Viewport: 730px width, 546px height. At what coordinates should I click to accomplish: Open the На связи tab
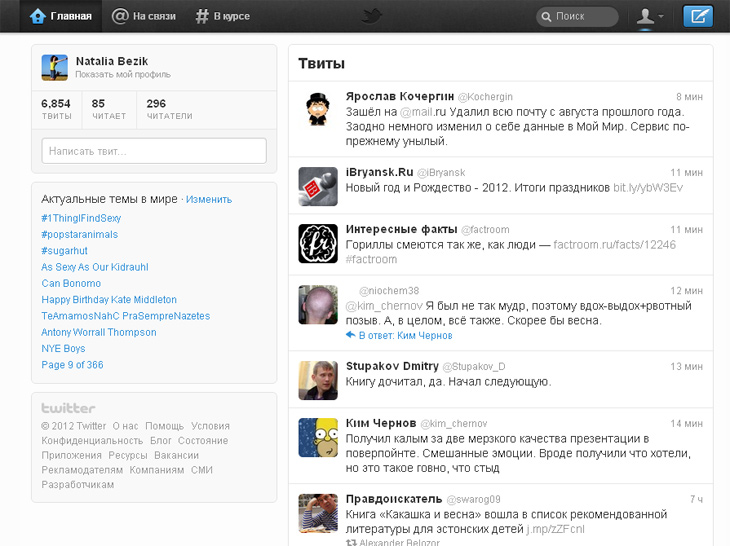click(144, 16)
